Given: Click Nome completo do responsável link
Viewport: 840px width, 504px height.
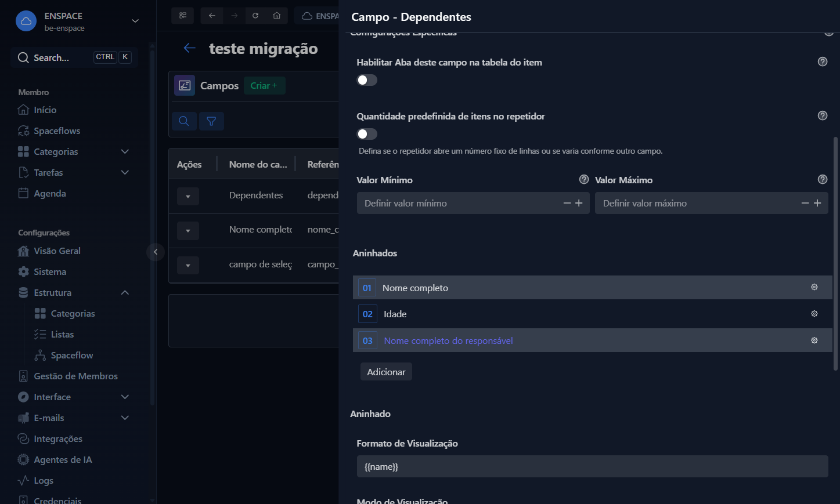Looking at the screenshot, I should [x=448, y=340].
